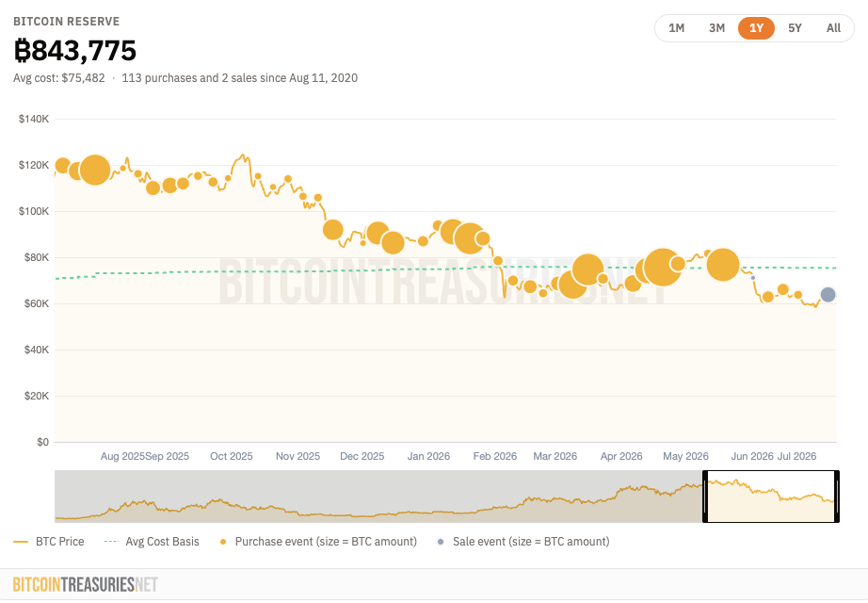Image resolution: width=868 pixels, height=603 pixels.
Task: Click the $40K axis label
Action: pyautogui.click(x=36, y=350)
